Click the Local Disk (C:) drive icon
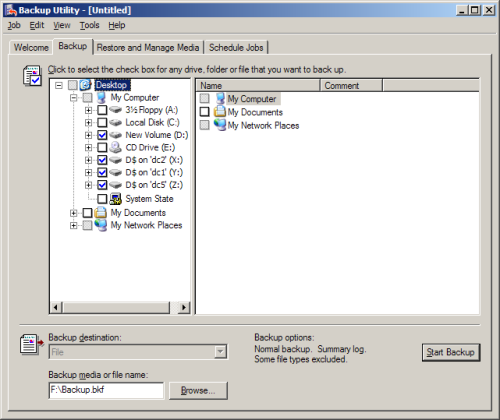This screenshot has width=500, height=420. pyautogui.click(x=115, y=123)
